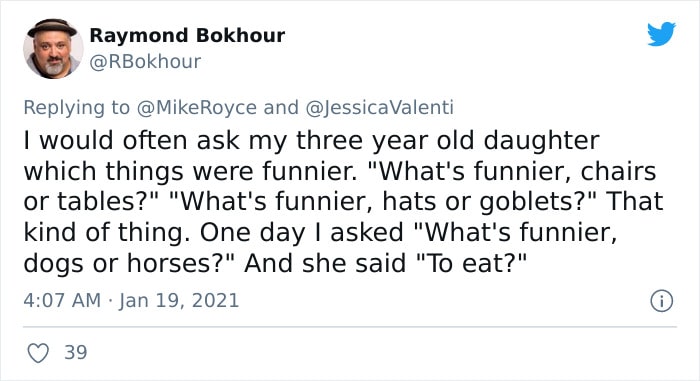Open Raymond Bokhour's profile picture
700x381 pixels.
pos(53,49)
